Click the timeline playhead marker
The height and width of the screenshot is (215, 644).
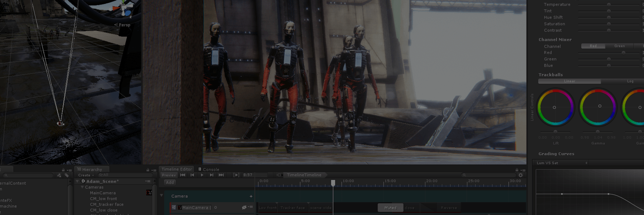point(333,183)
